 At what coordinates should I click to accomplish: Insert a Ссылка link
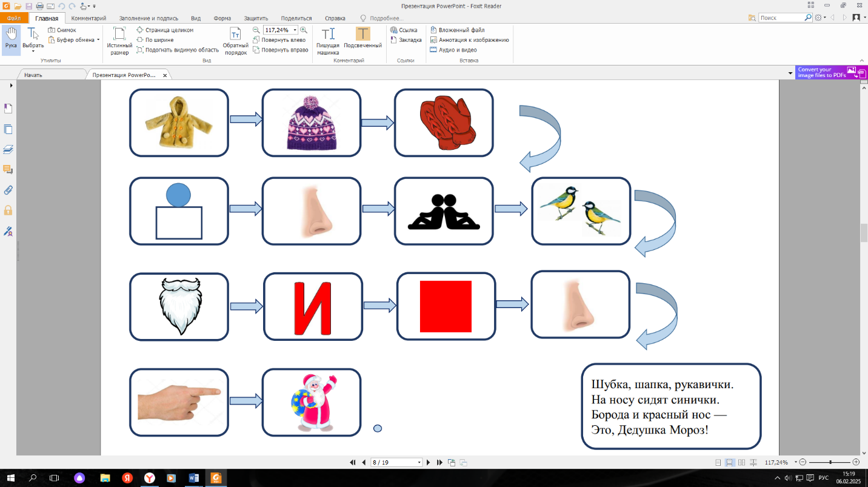tap(404, 30)
